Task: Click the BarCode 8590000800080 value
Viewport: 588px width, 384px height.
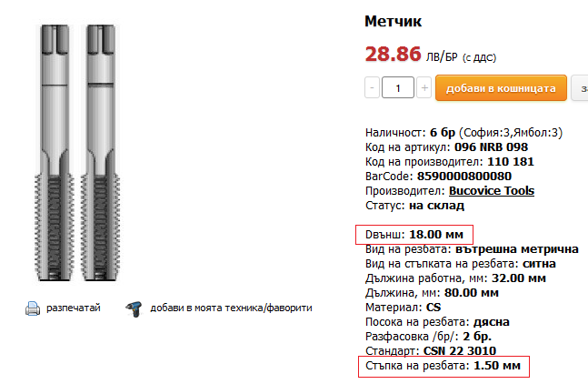Action: [x=463, y=176]
